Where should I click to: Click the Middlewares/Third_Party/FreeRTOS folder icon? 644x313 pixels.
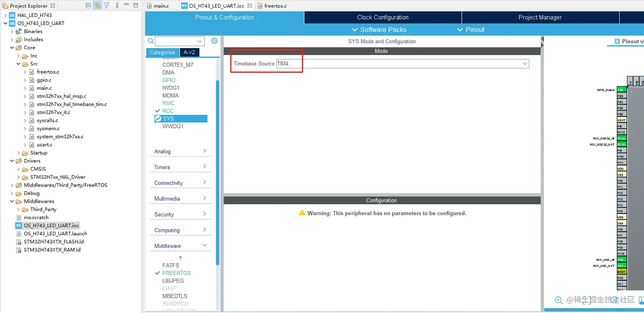click(x=19, y=185)
